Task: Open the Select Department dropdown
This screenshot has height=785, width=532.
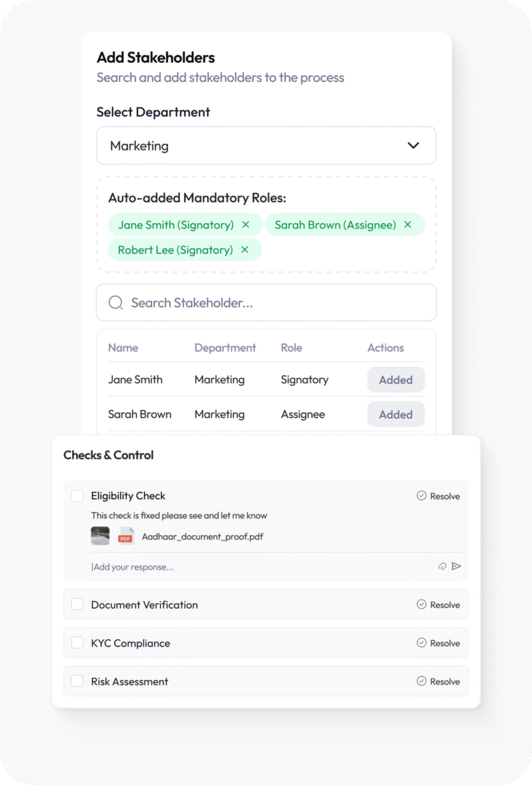Action: point(266,146)
